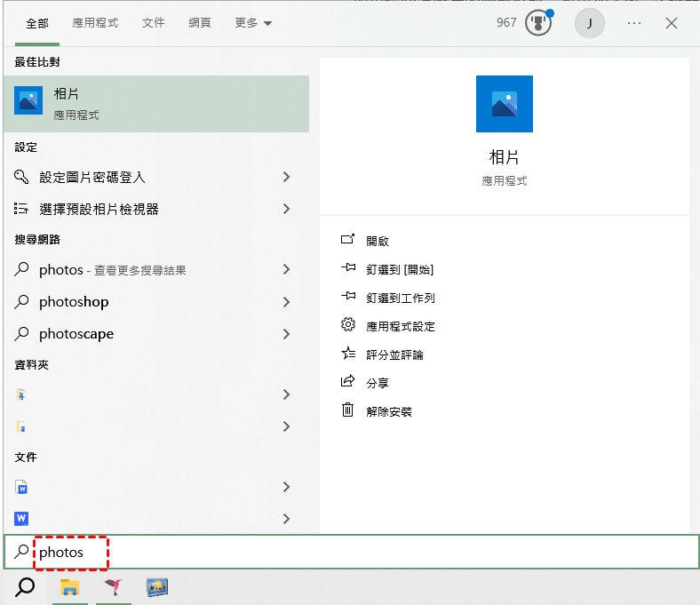This screenshot has height=605, width=700.
Task: Click the pin icon for 釘選到工作列
Action: (348, 296)
